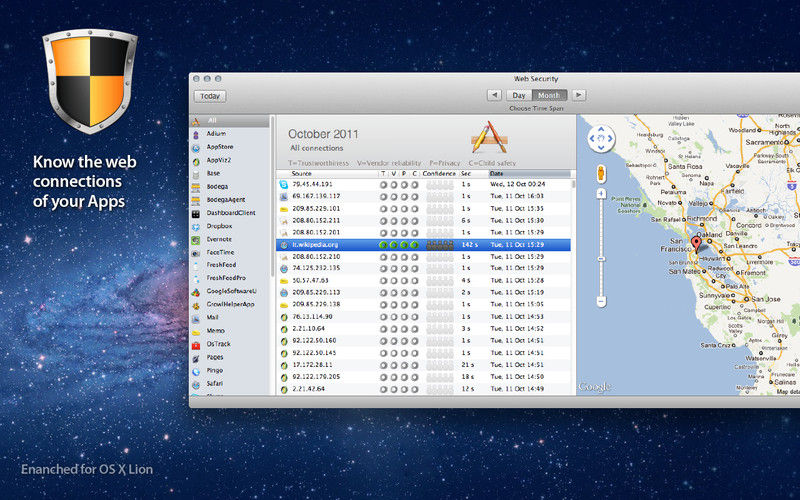The height and width of the screenshot is (500, 800).
Task: Open the Google logo link on map
Action: [595, 387]
